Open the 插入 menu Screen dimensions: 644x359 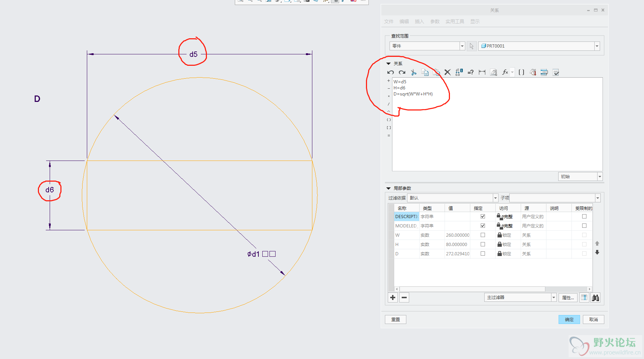tap(419, 21)
